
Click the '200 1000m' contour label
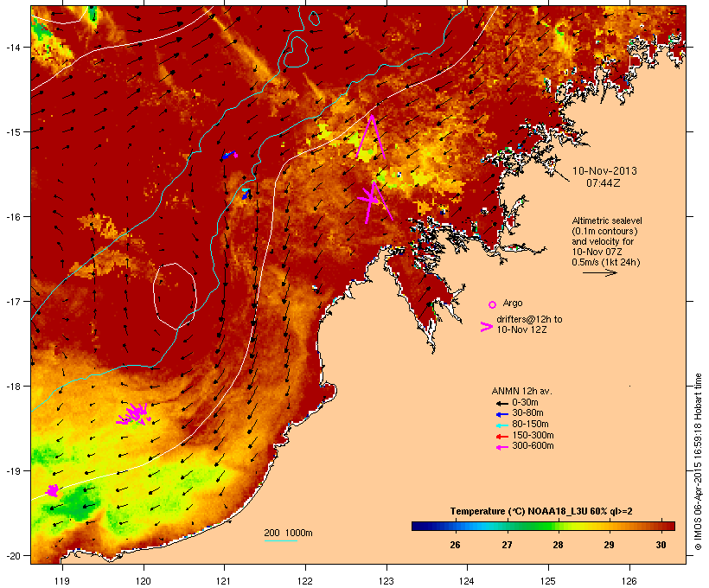[288, 533]
